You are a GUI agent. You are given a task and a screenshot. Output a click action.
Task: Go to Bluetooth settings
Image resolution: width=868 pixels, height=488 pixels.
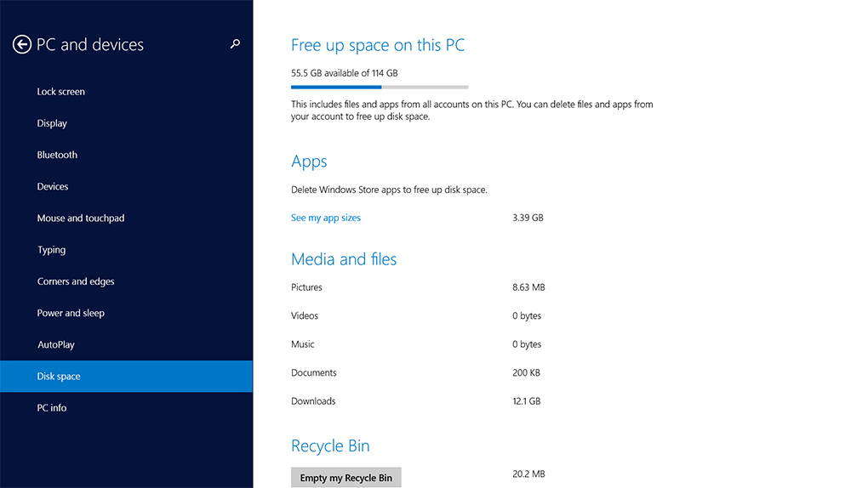(x=57, y=155)
